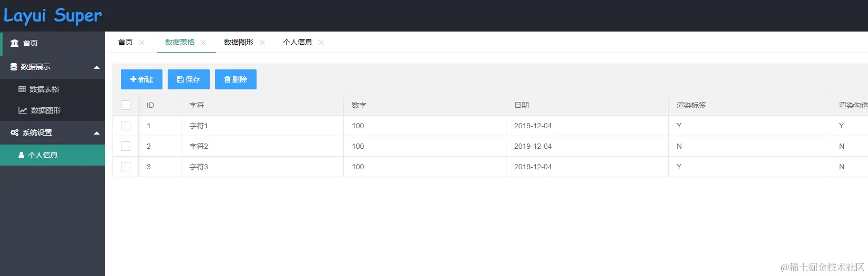Image resolution: width=868 pixels, height=276 pixels.
Task: Click ID cell 2
Action: click(160, 146)
